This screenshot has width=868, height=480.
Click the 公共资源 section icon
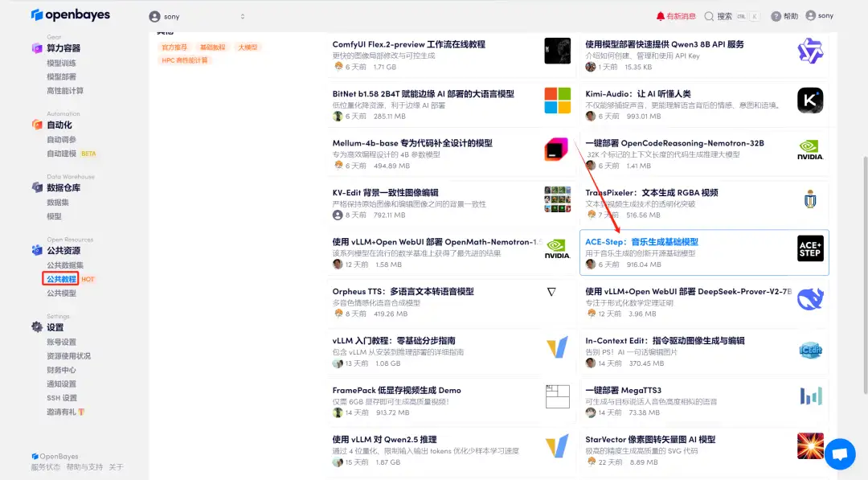[x=37, y=250]
